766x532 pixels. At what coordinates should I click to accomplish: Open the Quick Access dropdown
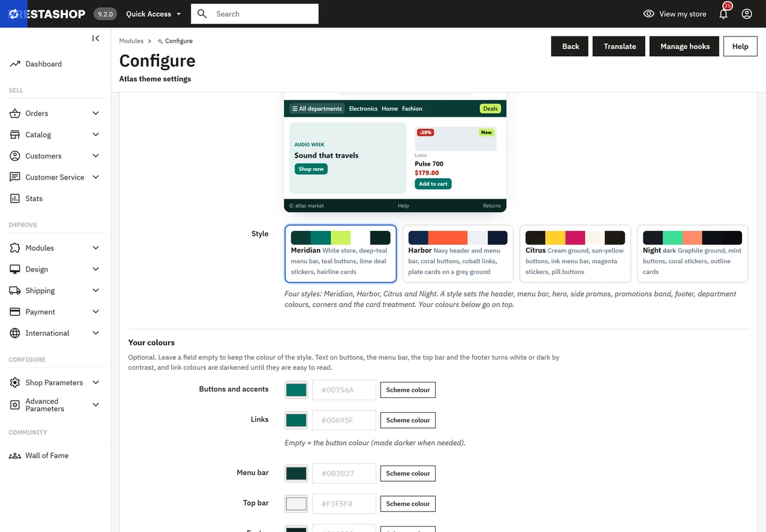[153, 14]
